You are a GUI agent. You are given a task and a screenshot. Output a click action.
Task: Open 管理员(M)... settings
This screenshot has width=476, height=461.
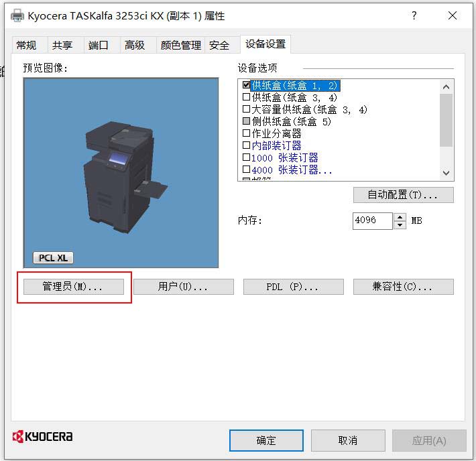tap(73, 287)
